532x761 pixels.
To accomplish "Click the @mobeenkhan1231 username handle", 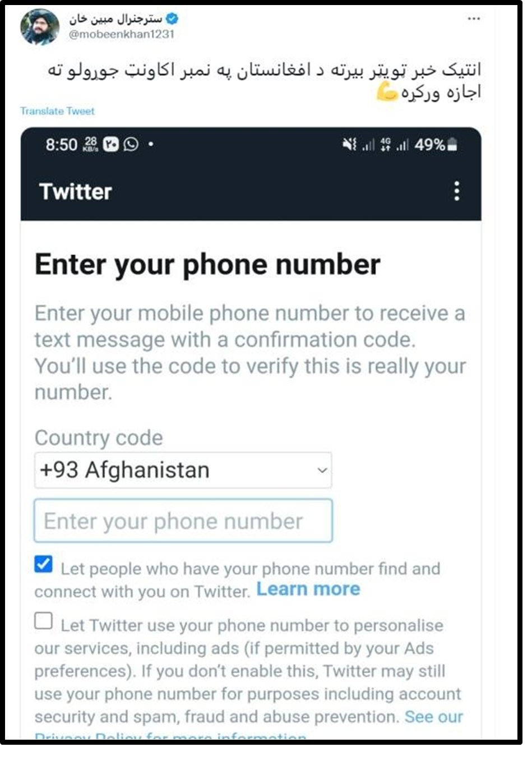I will pos(122,34).
